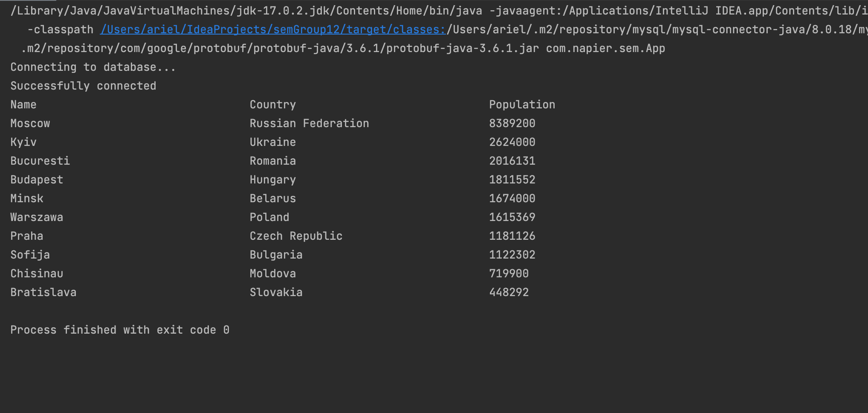This screenshot has height=413, width=868.
Task: Click the 'Country' column header
Action: tap(273, 105)
